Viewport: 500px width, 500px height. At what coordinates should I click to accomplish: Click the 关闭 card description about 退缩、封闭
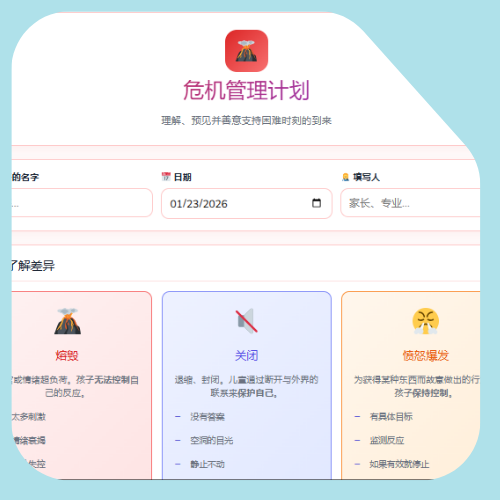(x=246, y=386)
